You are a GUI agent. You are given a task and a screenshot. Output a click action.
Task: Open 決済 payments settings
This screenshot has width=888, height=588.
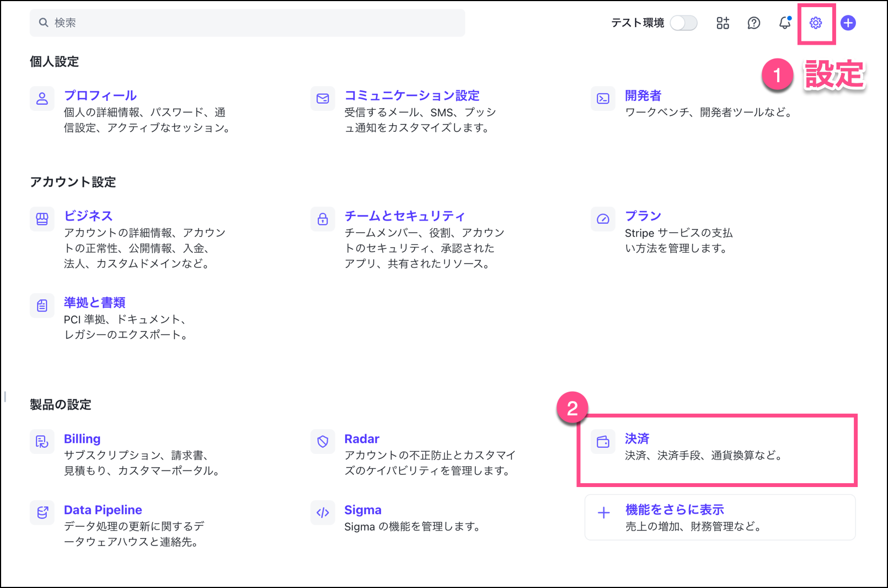636,439
